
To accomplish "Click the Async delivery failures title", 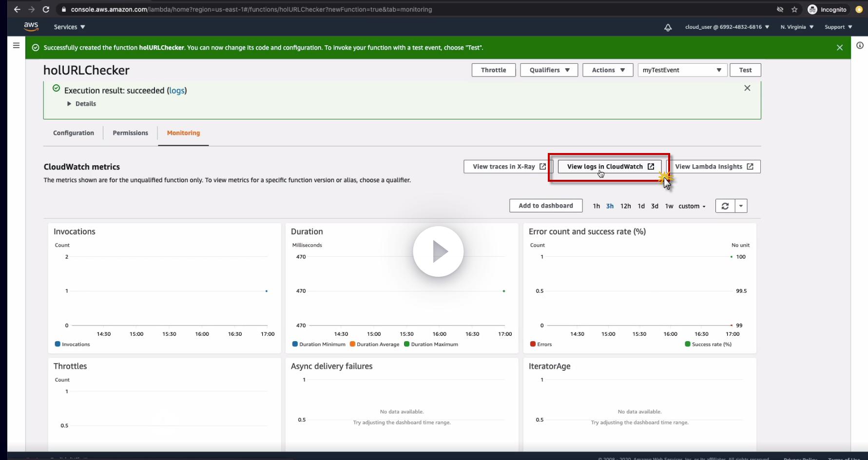I will click(332, 366).
